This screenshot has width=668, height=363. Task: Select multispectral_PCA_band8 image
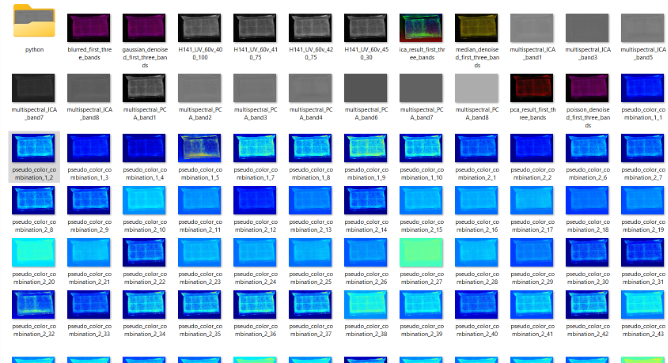coord(476,88)
